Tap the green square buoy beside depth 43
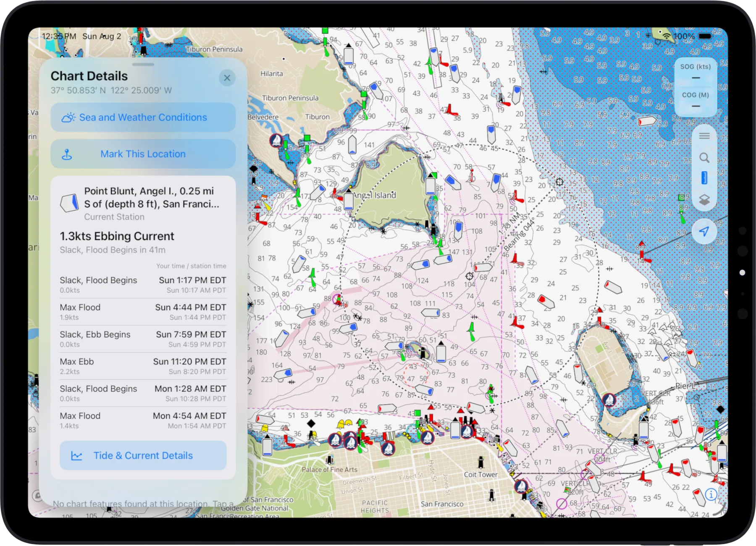The height and width of the screenshot is (546, 756). point(418,413)
